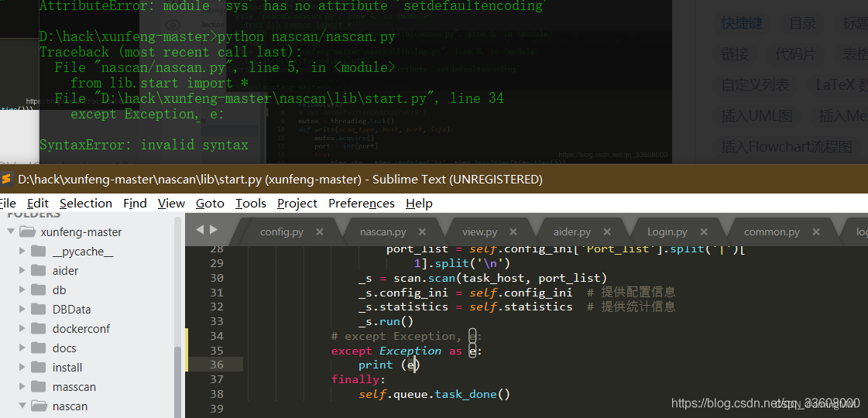Close the aider.py tab
The height and width of the screenshot is (418, 868).
607,232
